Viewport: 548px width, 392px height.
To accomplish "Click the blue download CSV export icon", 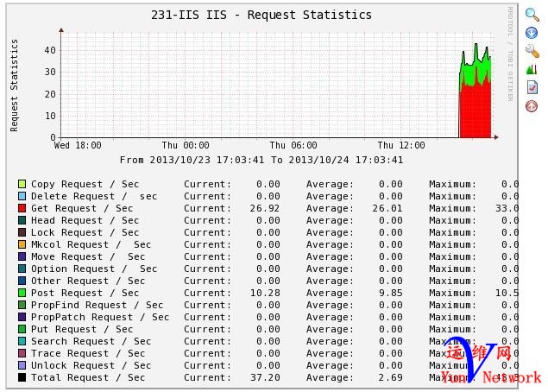I will pyautogui.click(x=532, y=33).
